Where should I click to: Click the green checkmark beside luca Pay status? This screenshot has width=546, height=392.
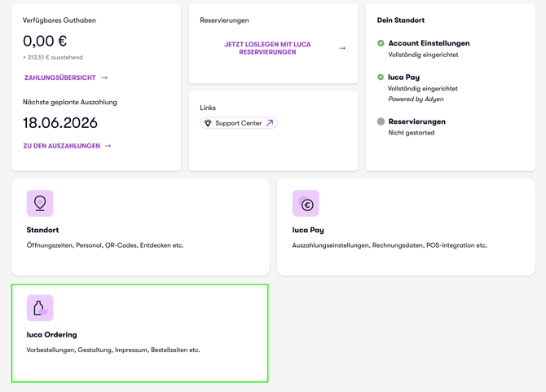(381, 77)
